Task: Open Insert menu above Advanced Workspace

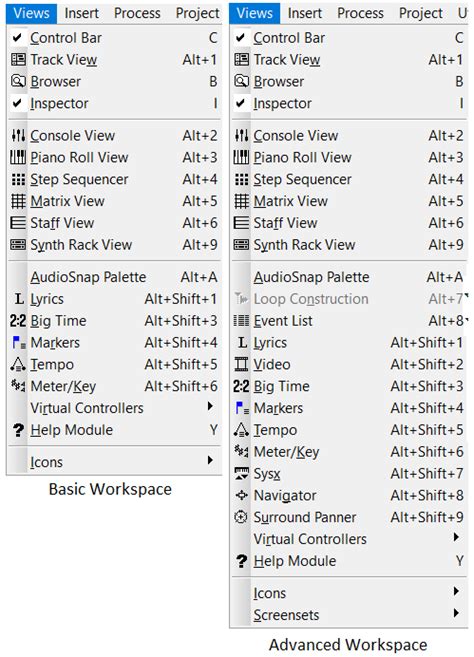Action: [x=305, y=13]
